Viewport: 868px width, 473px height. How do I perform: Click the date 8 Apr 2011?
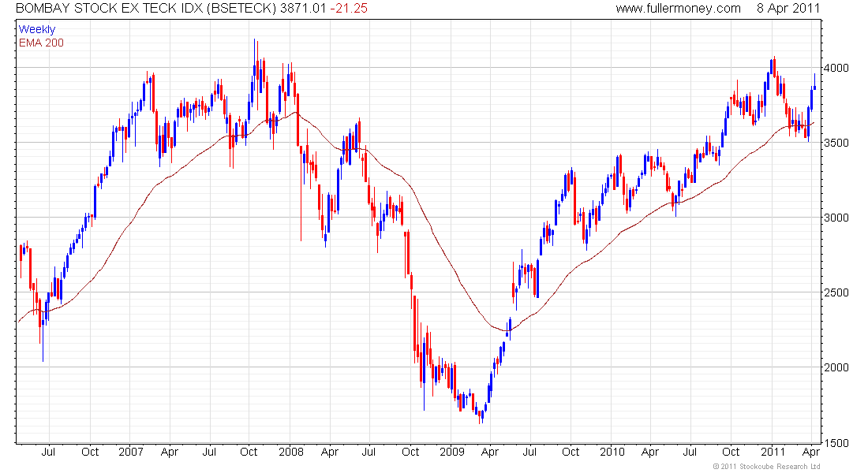(x=788, y=9)
